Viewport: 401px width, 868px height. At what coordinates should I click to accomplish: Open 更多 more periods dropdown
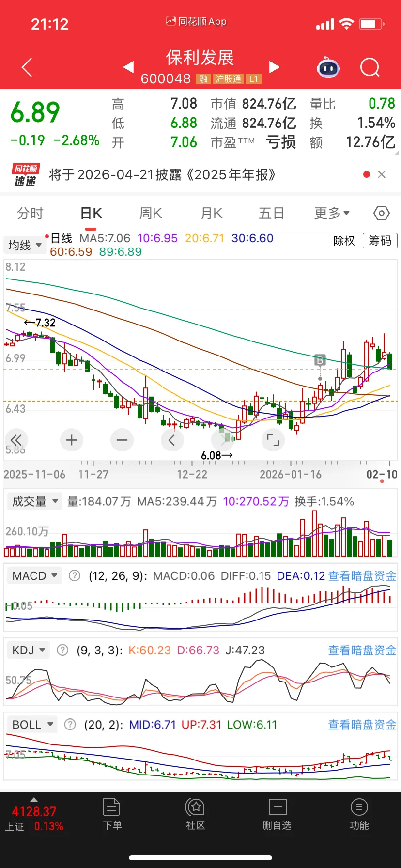click(x=332, y=213)
